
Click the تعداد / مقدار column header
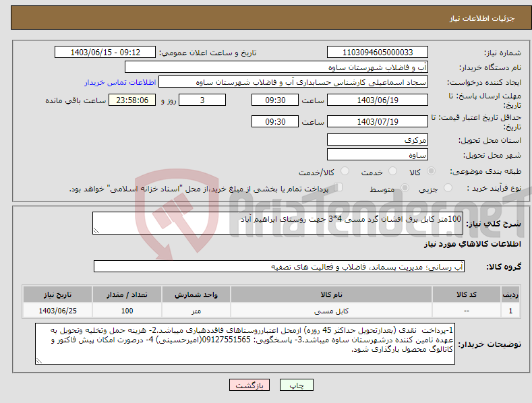pos(127,294)
